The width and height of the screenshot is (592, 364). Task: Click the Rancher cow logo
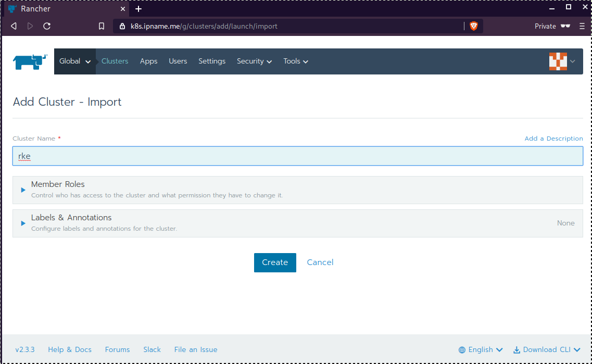30,61
